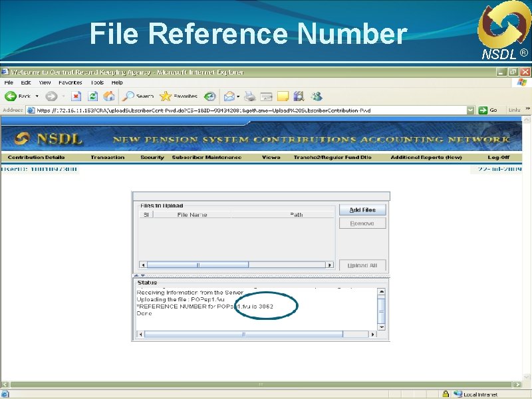Click the address bar URL field
The width and height of the screenshot is (532, 399).
click(251, 110)
